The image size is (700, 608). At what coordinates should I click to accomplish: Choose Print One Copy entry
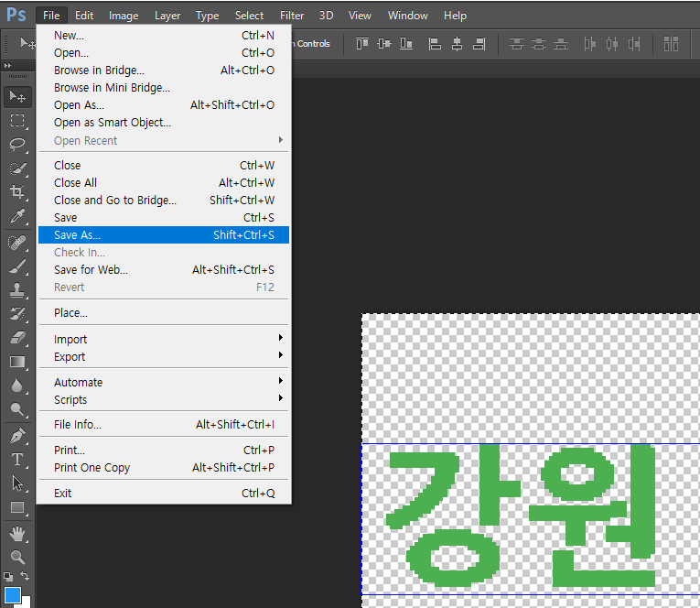click(x=164, y=468)
